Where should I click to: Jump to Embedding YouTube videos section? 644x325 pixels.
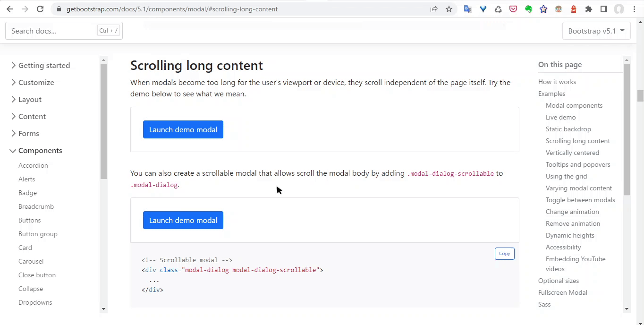point(576,264)
